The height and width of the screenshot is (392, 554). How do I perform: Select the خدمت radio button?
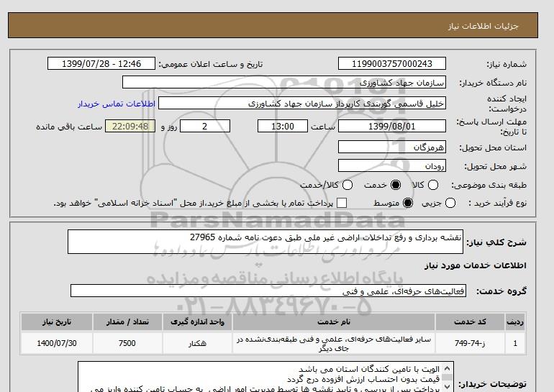tap(396, 185)
